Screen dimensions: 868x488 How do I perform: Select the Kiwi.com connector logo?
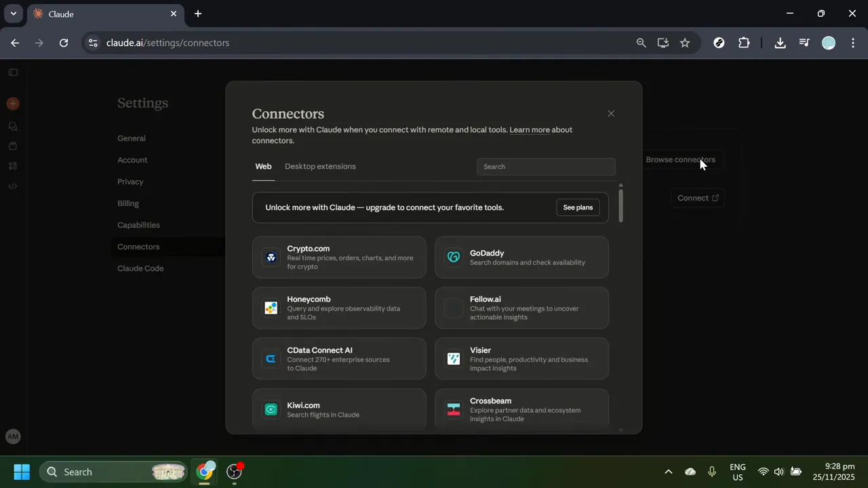[x=271, y=409]
